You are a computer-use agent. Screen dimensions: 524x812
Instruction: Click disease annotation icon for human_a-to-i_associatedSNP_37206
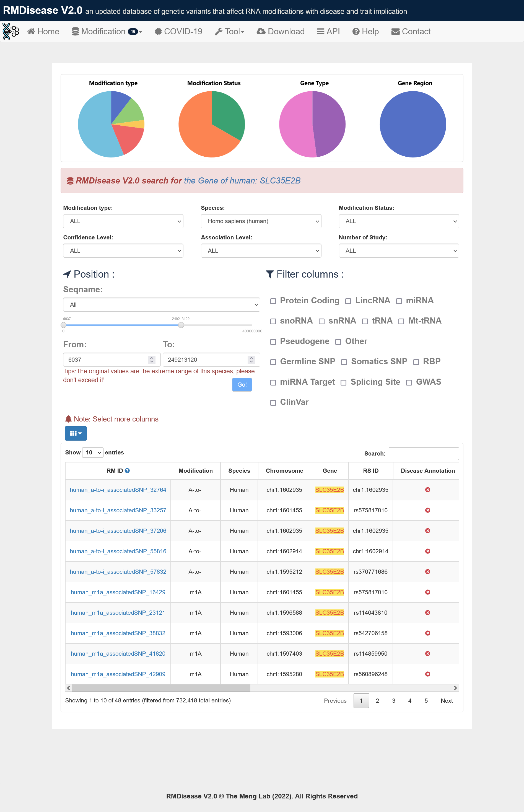pyautogui.click(x=428, y=531)
